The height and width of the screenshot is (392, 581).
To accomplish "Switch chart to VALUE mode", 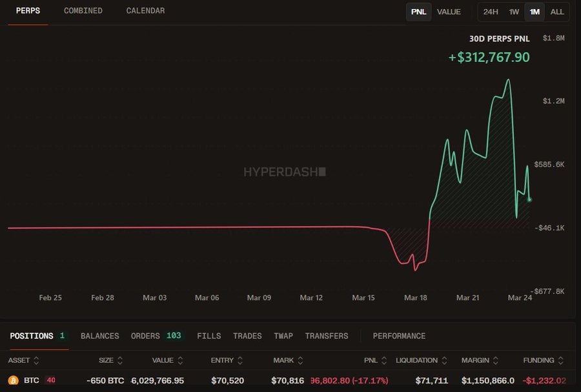I will (x=449, y=12).
